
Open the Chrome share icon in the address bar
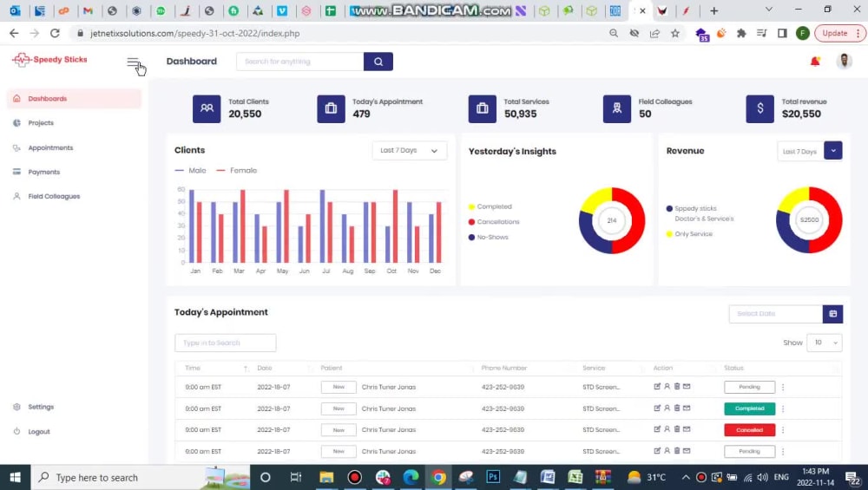654,33
